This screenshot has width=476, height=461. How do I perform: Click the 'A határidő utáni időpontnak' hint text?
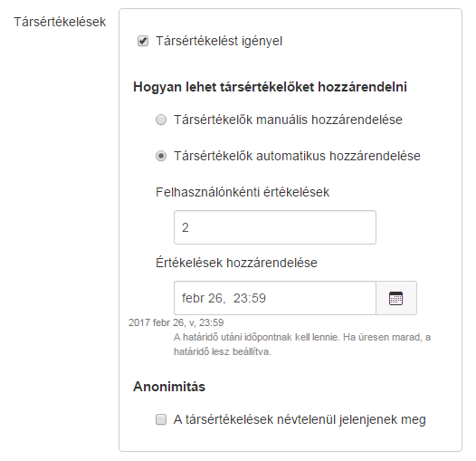tap(233, 337)
